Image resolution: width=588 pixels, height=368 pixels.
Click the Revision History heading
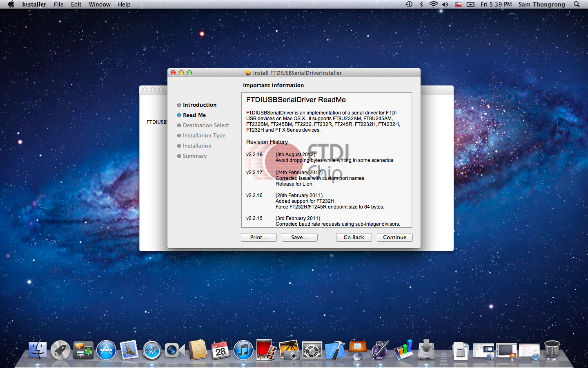pos(267,142)
